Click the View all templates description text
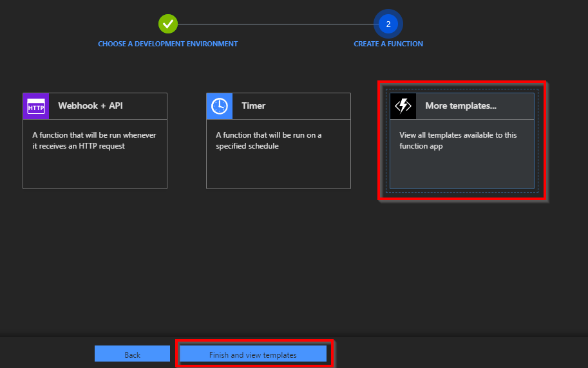This screenshot has height=368, width=588. coord(458,140)
